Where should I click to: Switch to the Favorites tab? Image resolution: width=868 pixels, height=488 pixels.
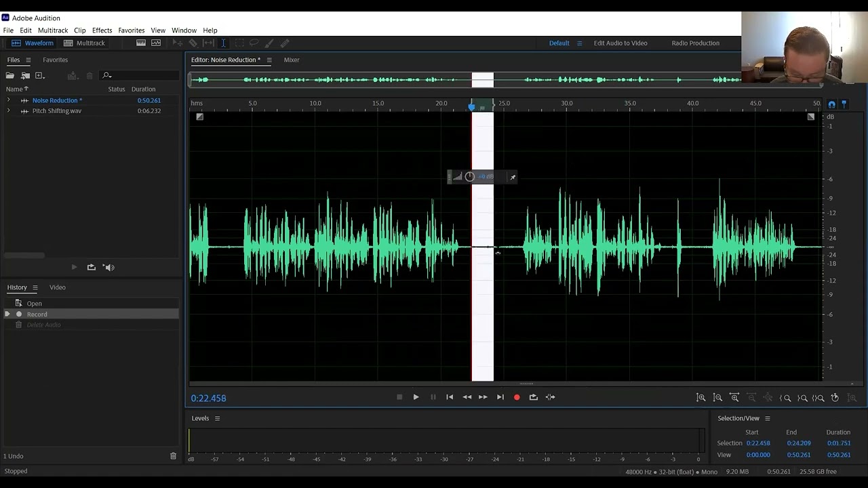point(55,60)
